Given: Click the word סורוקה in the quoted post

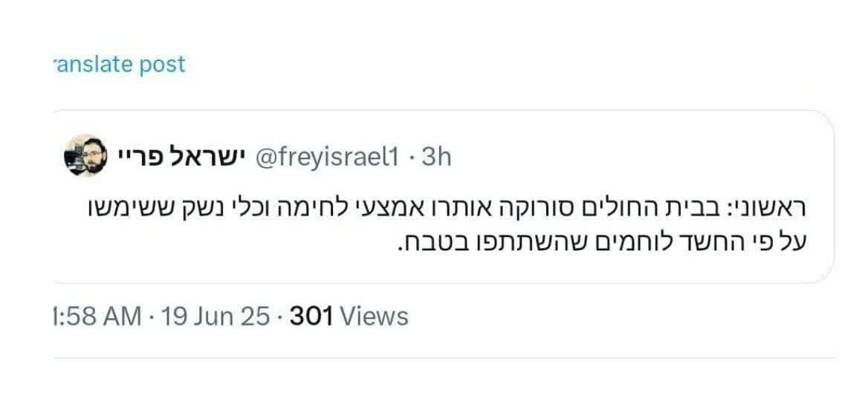Looking at the screenshot, I should [531, 208].
